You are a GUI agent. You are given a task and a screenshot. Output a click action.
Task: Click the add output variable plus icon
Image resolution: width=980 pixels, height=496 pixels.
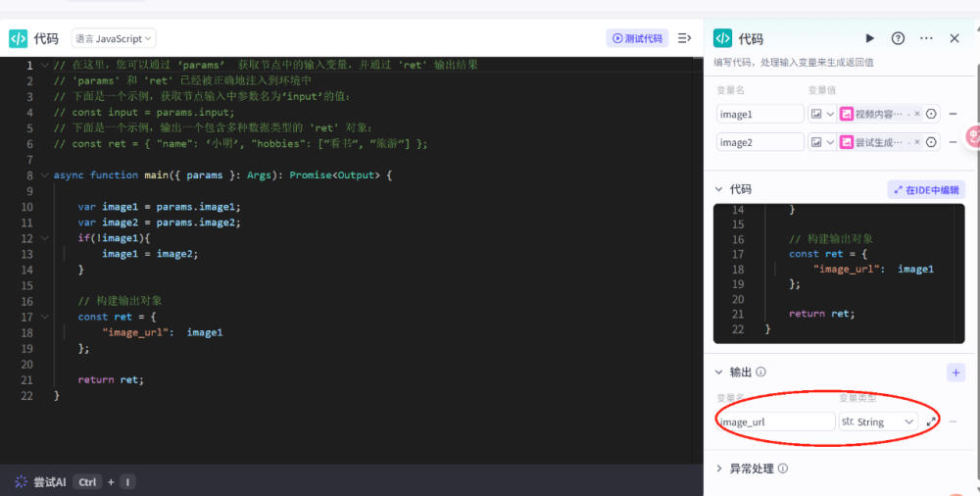coord(955,372)
